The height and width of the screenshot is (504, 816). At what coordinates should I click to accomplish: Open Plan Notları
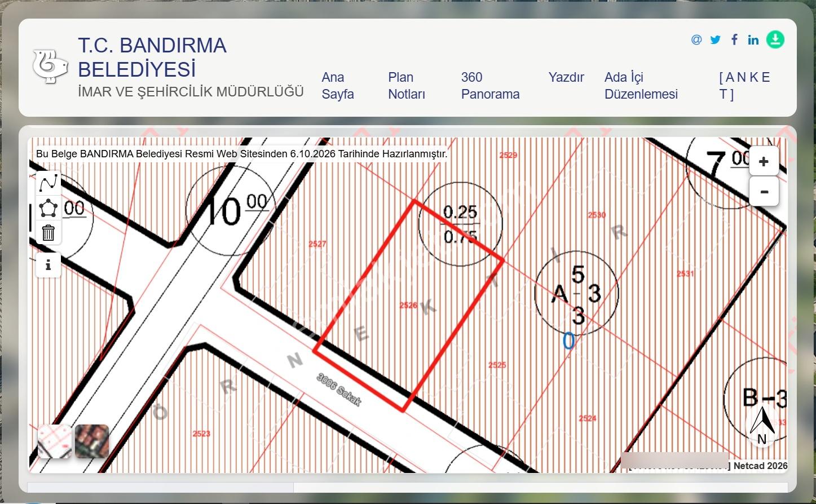click(x=407, y=86)
